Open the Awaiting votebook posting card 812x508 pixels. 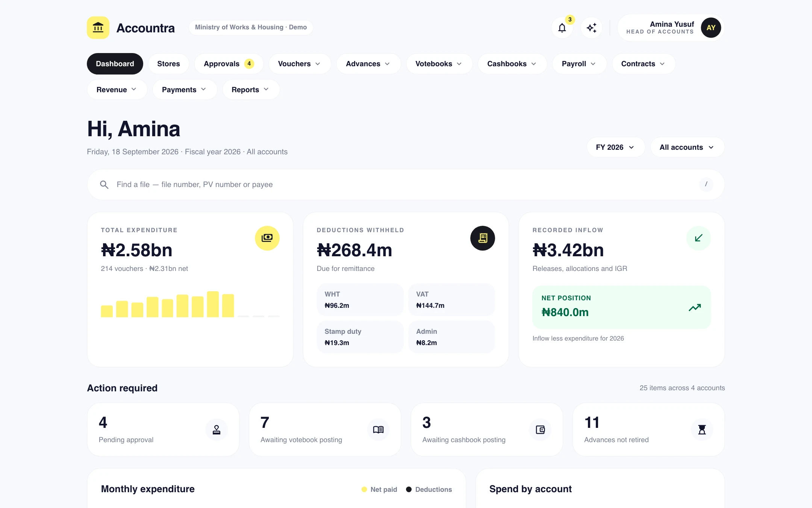click(325, 430)
